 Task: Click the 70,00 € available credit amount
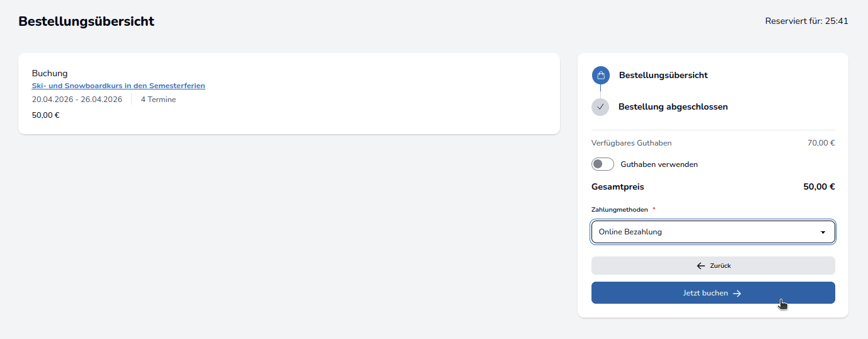point(821,143)
